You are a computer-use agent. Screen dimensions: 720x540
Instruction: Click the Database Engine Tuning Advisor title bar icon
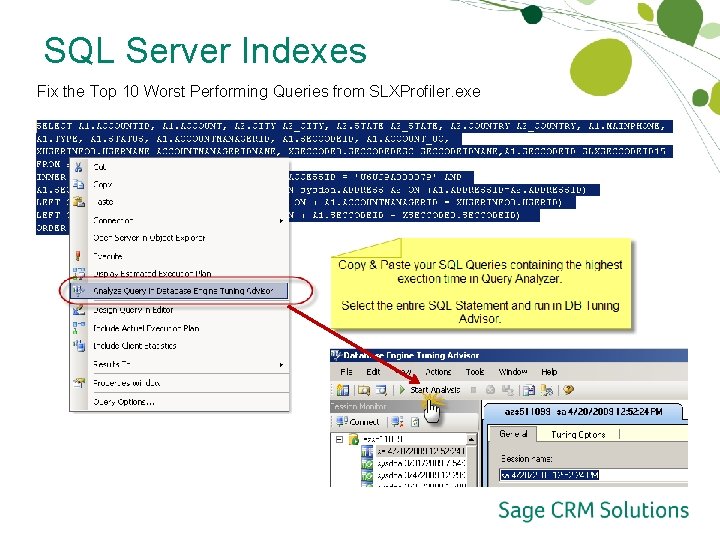click(x=336, y=355)
